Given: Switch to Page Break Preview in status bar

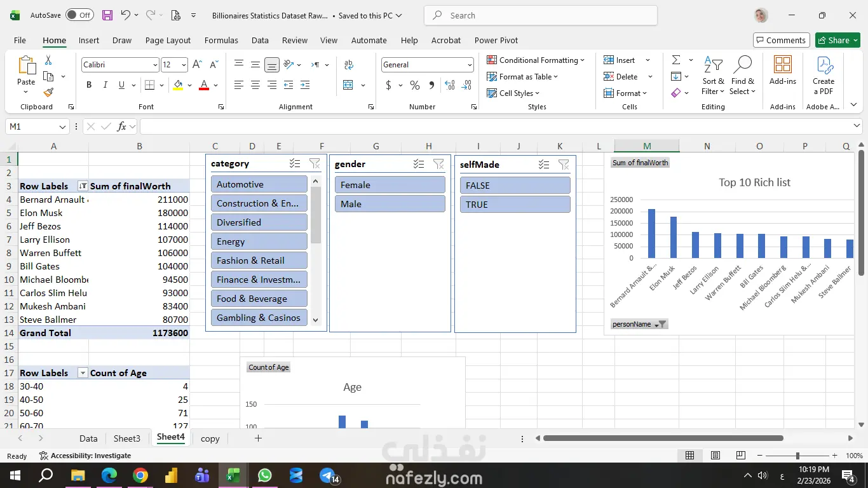Looking at the screenshot, I should pos(741,456).
